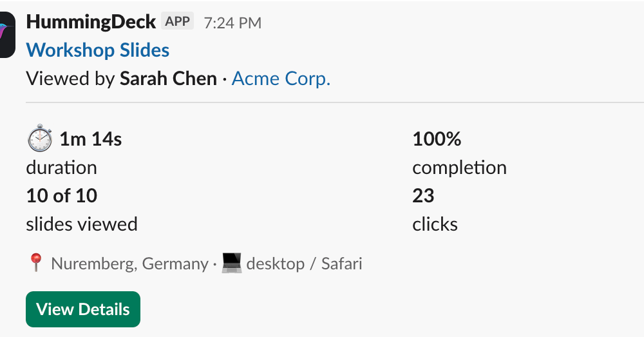Click the red pin location emoji

tap(35, 263)
